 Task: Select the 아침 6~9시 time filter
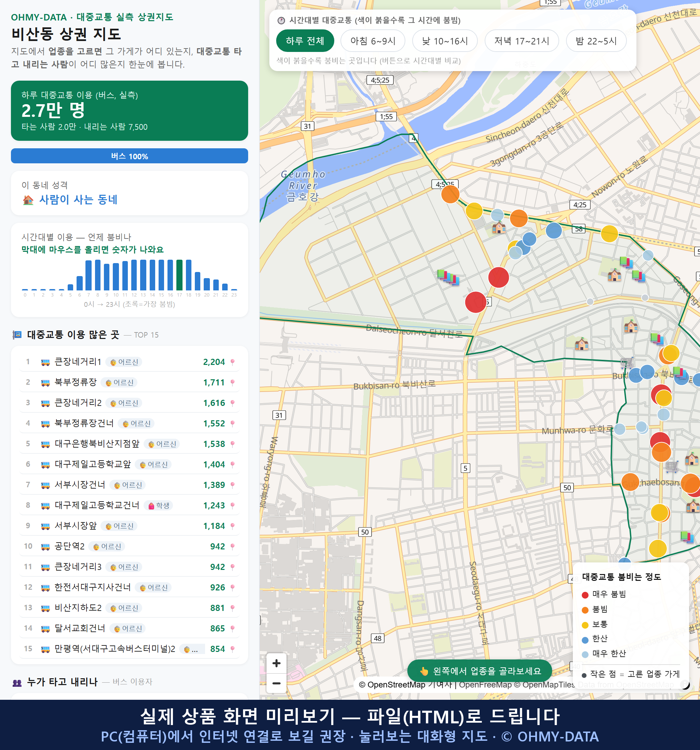tap(373, 41)
